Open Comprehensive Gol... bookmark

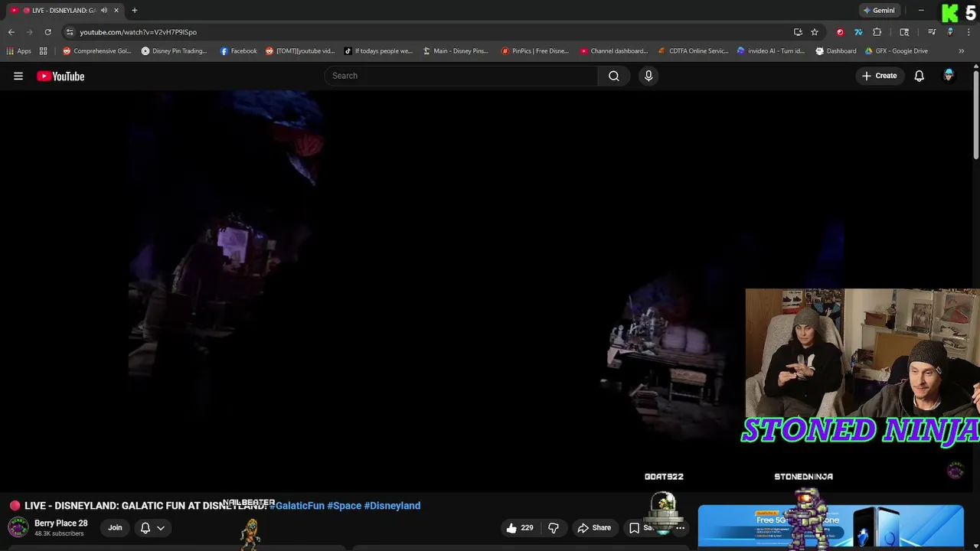click(x=97, y=51)
